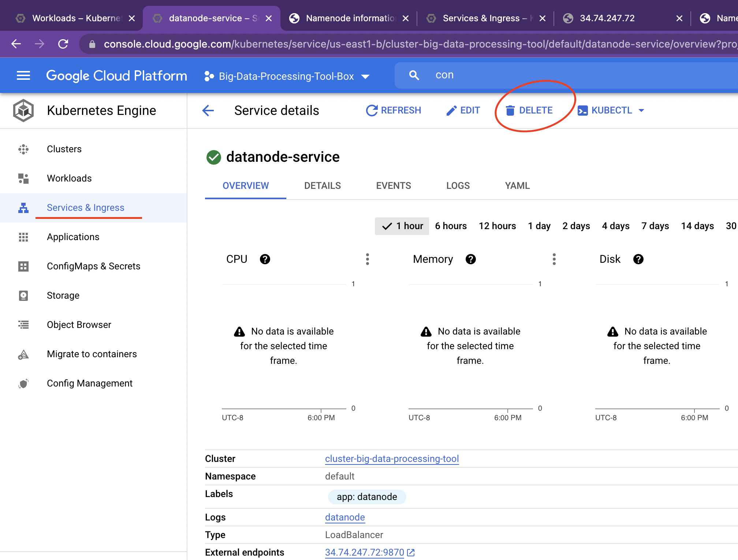Switch to the YAML tab
The image size is (738, 560).
pyautogui.click(x=517, y=186)
